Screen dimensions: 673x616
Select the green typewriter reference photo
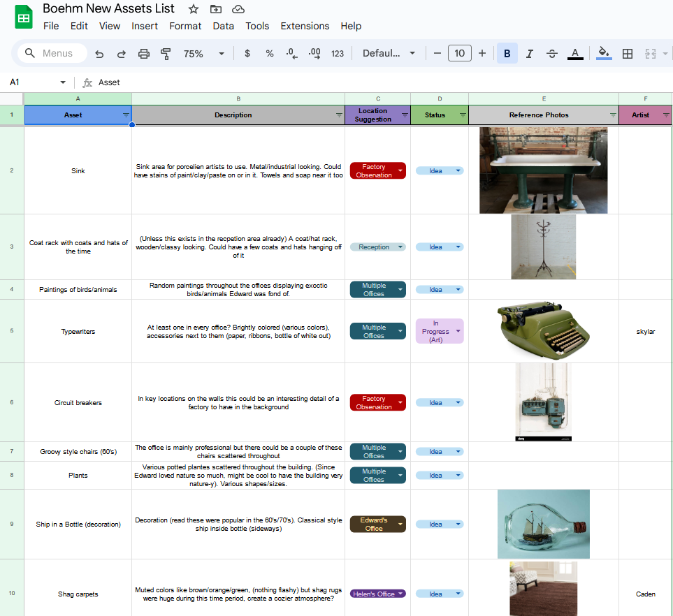pos(544,330)
